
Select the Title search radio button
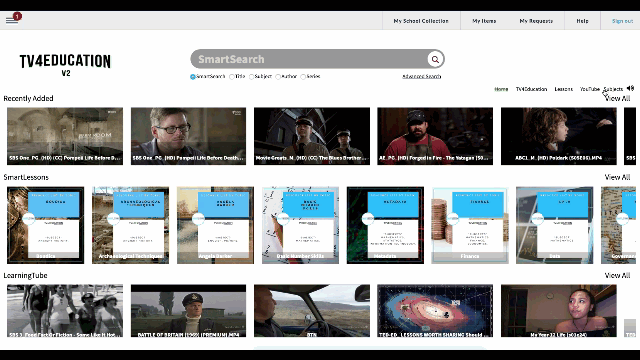click(232, 77)
